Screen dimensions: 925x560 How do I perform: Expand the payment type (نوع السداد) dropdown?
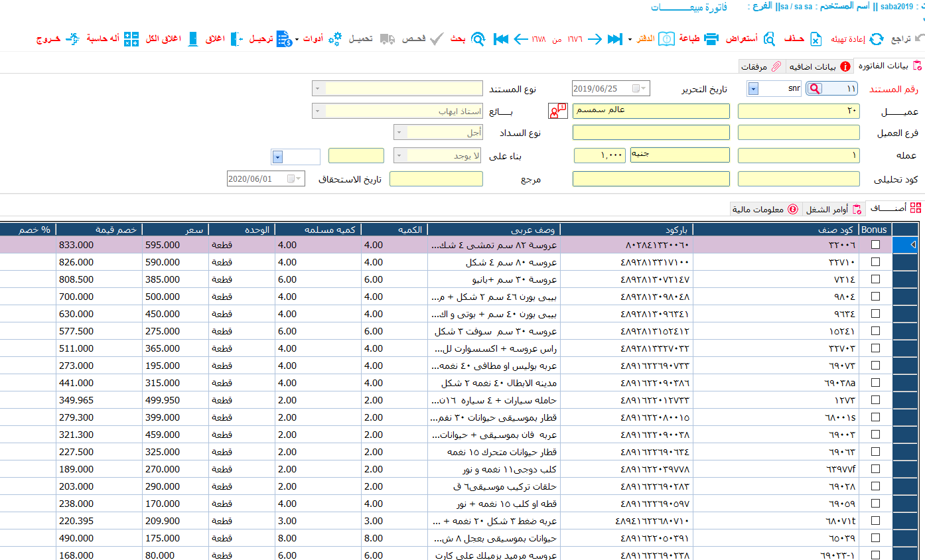coord(399,133)
